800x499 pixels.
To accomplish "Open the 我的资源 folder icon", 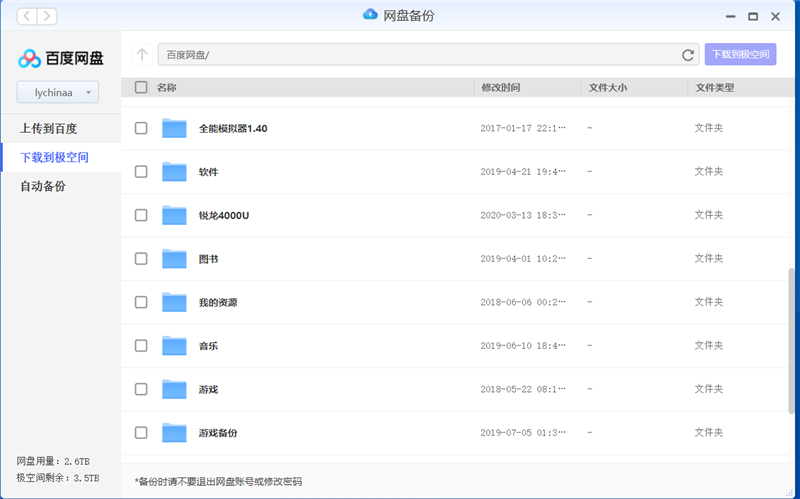I will 174,302.
